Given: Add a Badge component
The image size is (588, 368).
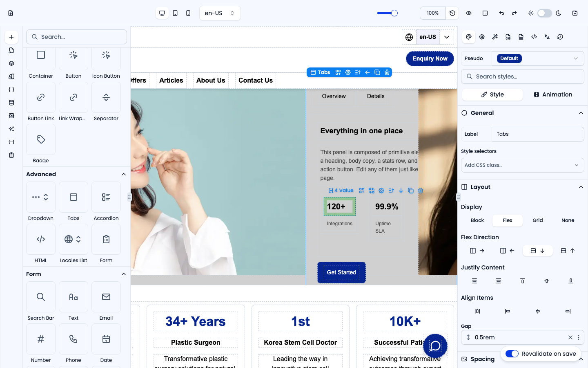Looking at the screenshot, I should pos(41,139).
